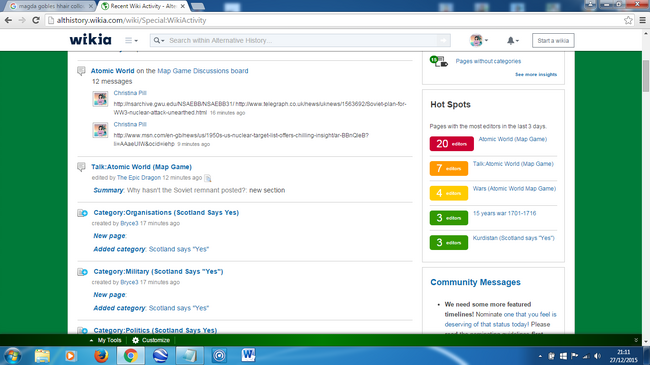The image size is (650, 365).
Task: Expand the My Tools menu
Action: coord(106,340)
